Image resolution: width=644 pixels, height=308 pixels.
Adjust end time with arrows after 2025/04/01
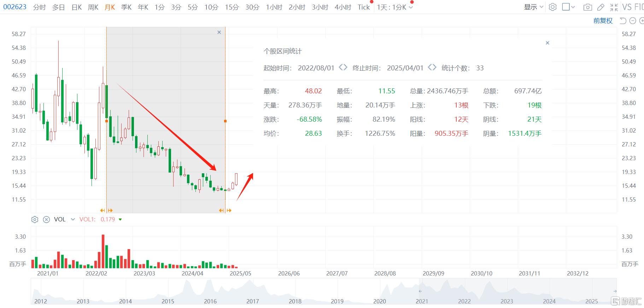coord(432,67)
